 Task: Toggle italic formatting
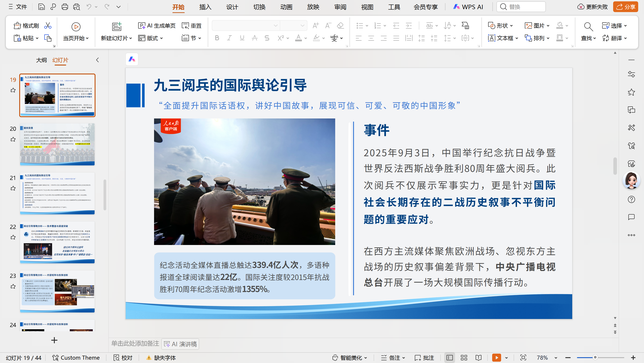229,38
